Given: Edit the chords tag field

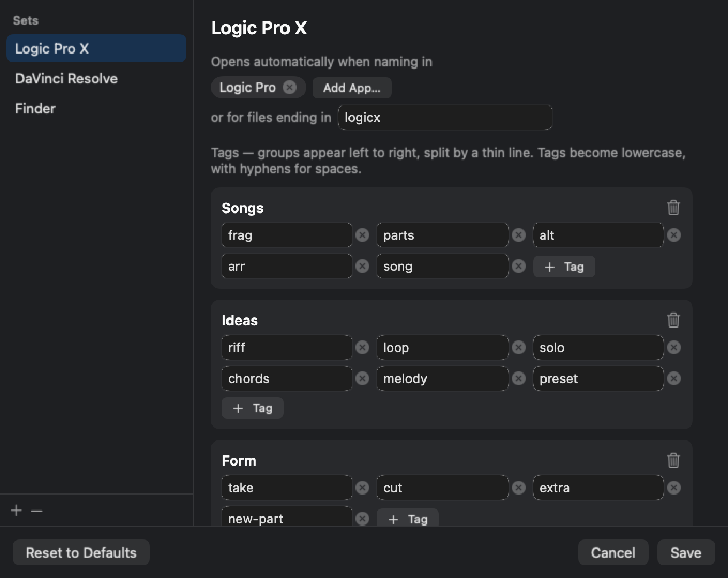Looking at the screenshot, I should click(287, 378).
